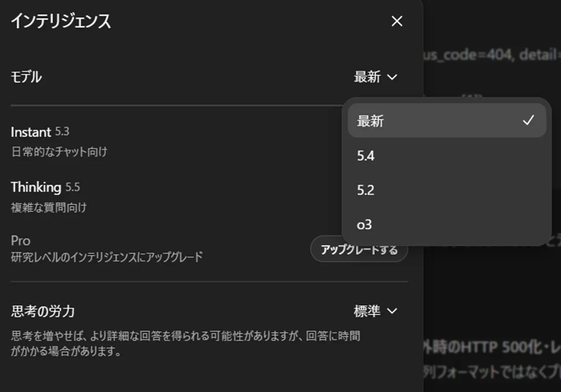Choose version 5.4 from the dropdown list

tap(447, 155)
